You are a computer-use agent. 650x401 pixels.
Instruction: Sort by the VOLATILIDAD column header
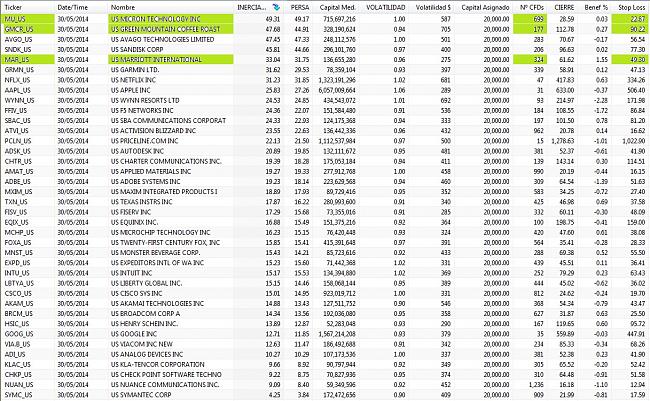(x=386, y=7)
